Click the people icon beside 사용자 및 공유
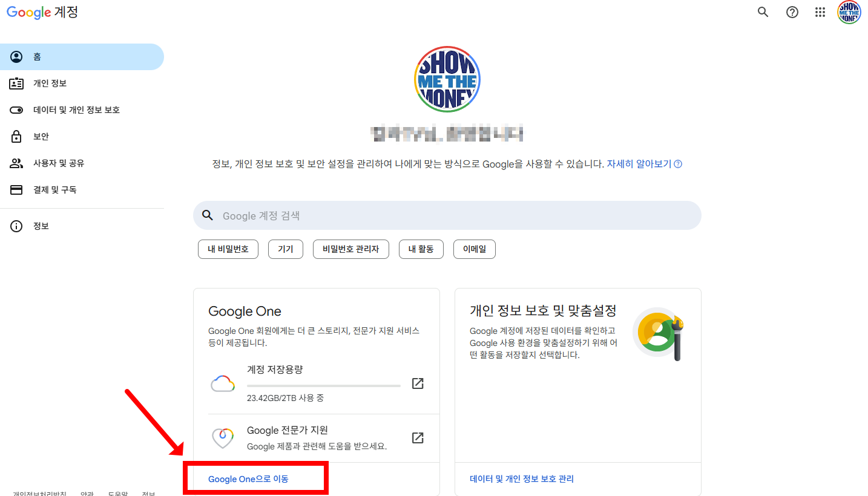The width and height of the screenshot is (868, 496). tap(16, 163)
